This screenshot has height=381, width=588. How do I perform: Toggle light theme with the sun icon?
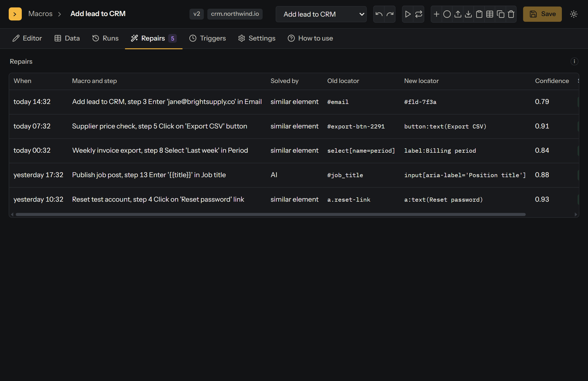[x=574, y=14]
